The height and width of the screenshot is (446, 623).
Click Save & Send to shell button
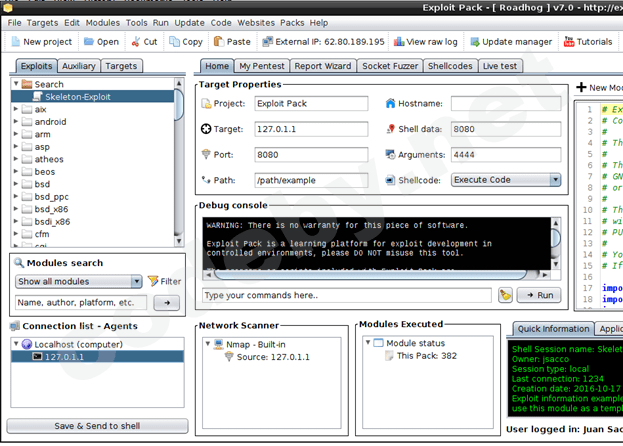coord(96,426)
